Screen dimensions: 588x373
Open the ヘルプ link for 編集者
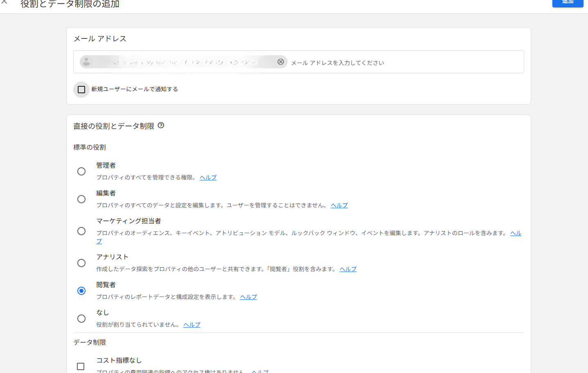click(339, 205)
